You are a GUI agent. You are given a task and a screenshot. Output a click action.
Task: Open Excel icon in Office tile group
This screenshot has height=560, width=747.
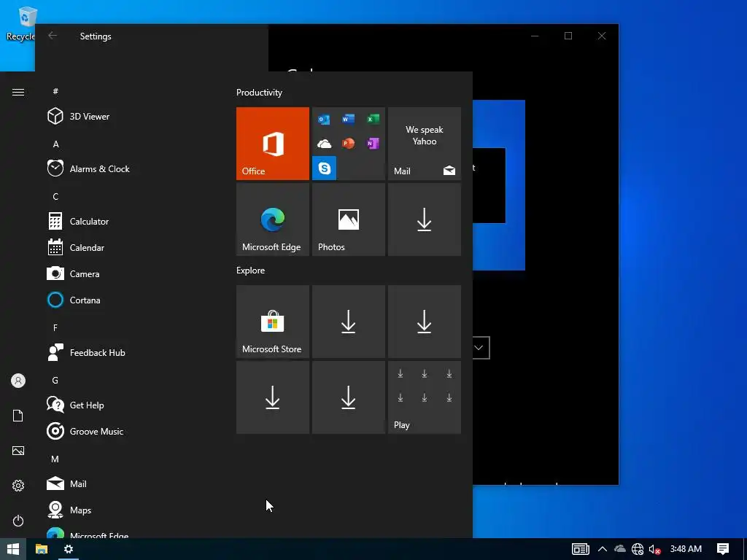coord(373,119)
